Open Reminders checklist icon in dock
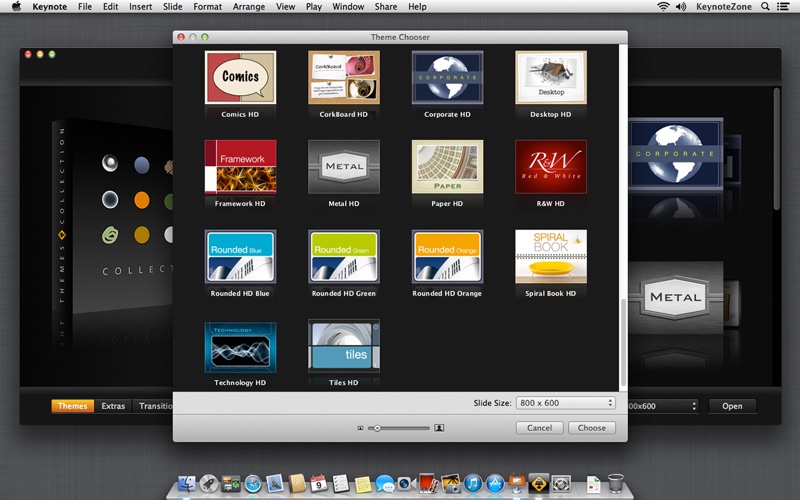Viewport: 800px width, 500px height. click(341, 483)
